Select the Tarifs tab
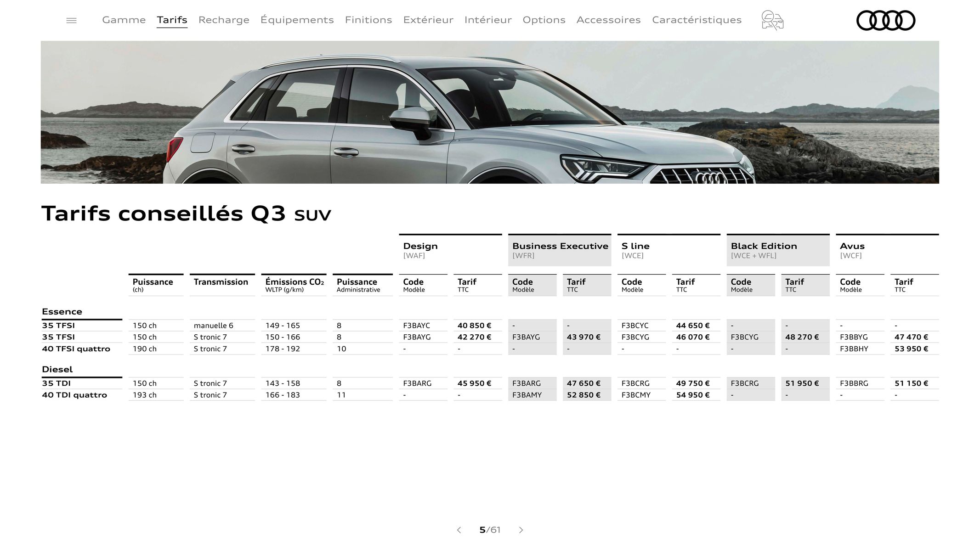 coord(172,20)
